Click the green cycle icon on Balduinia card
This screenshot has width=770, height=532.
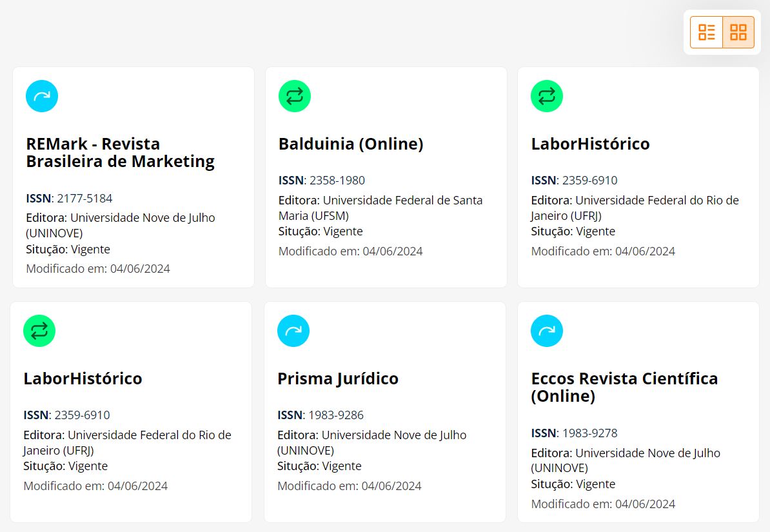pyautogui.click(x=295, y=95)
